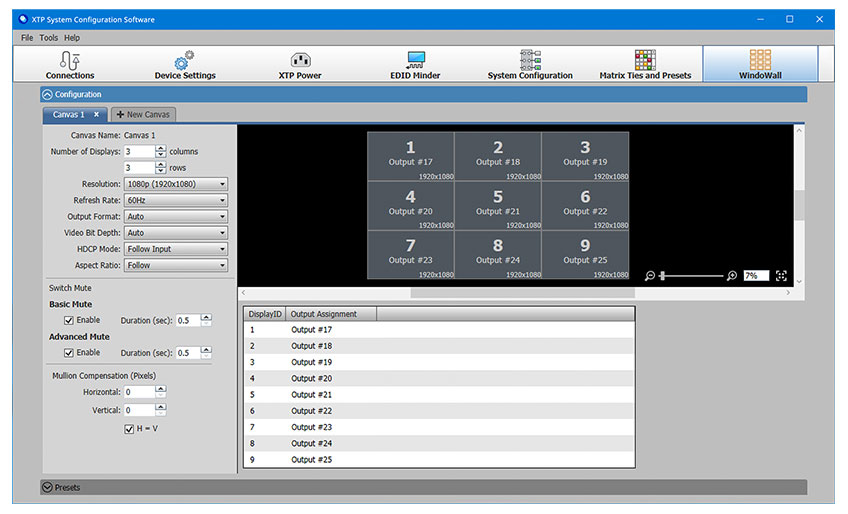Click the Horizontal mullion value field
848x514 pixels.
click(140, 392)
